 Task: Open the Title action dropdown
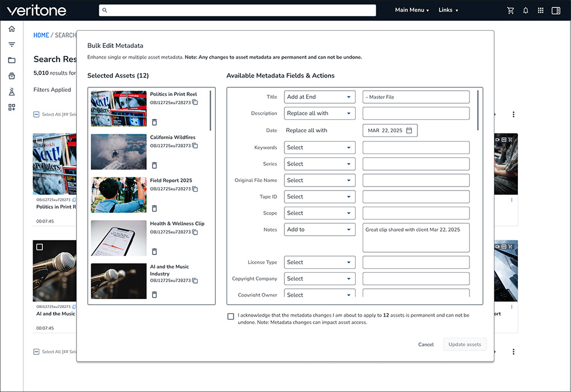coord(320,97)
